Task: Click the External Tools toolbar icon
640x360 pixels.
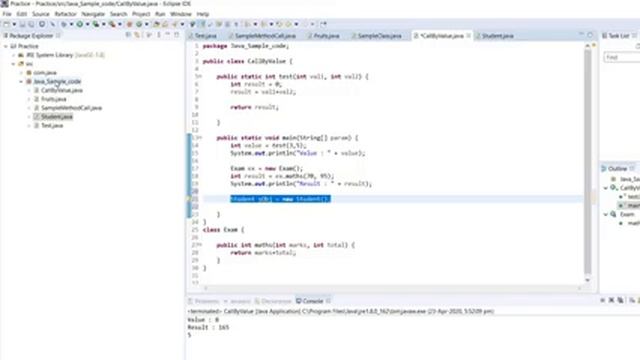Action: click(112, 24)
